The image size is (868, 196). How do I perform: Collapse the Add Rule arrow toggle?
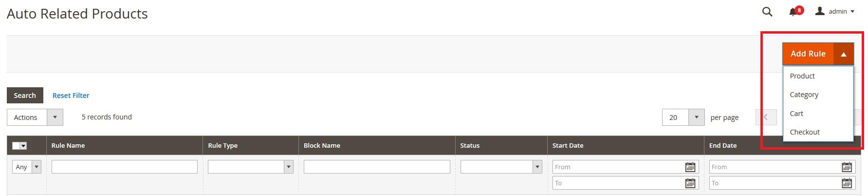[x=844, y=54]
